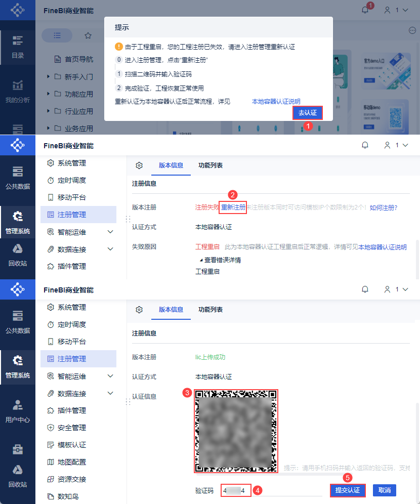420x504 pixels.
Task: Open 公共数据 sidebar icon above 用户中心 panel
Action: (18, 322)
